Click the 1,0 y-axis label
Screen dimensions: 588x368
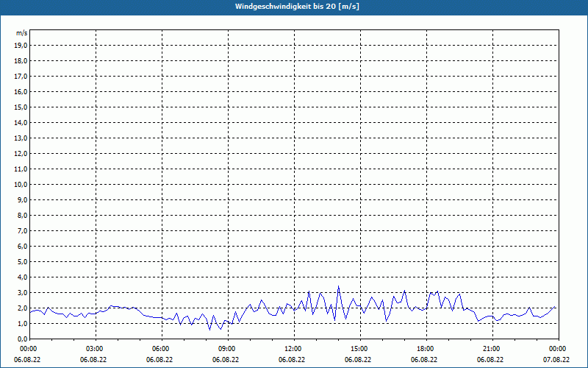(x=23, y=323)
